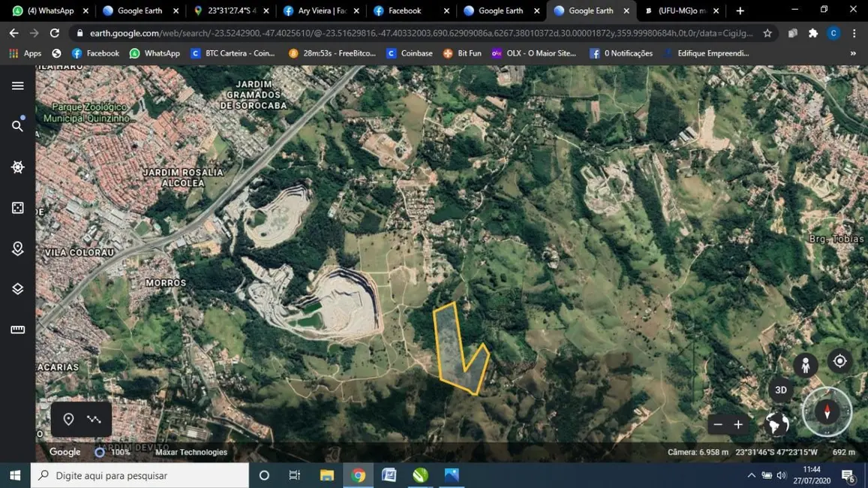Add a placemark using the pin icon
Viewport: 868px width, 488px height.
pyautogui.click(x=68, y=419)
